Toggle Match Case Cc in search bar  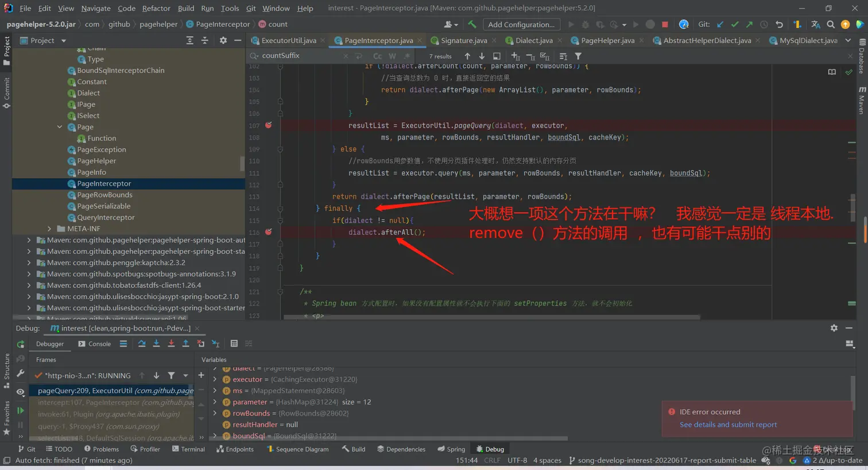click(377, 56)
